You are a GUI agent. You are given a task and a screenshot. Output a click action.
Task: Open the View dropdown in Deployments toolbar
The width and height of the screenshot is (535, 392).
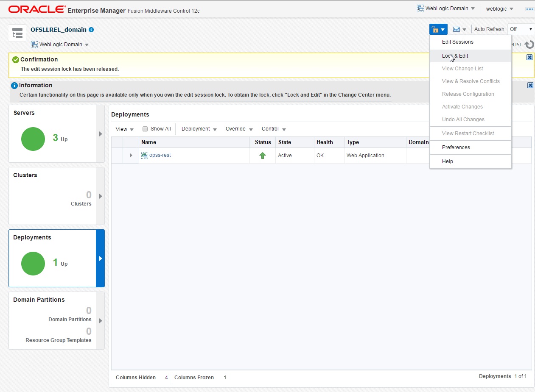click(x=125, y=129)
